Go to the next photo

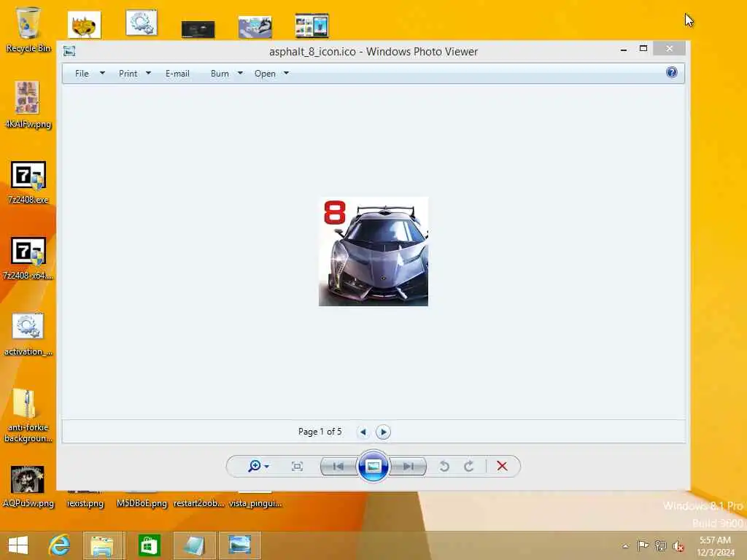tap(408, 466)
